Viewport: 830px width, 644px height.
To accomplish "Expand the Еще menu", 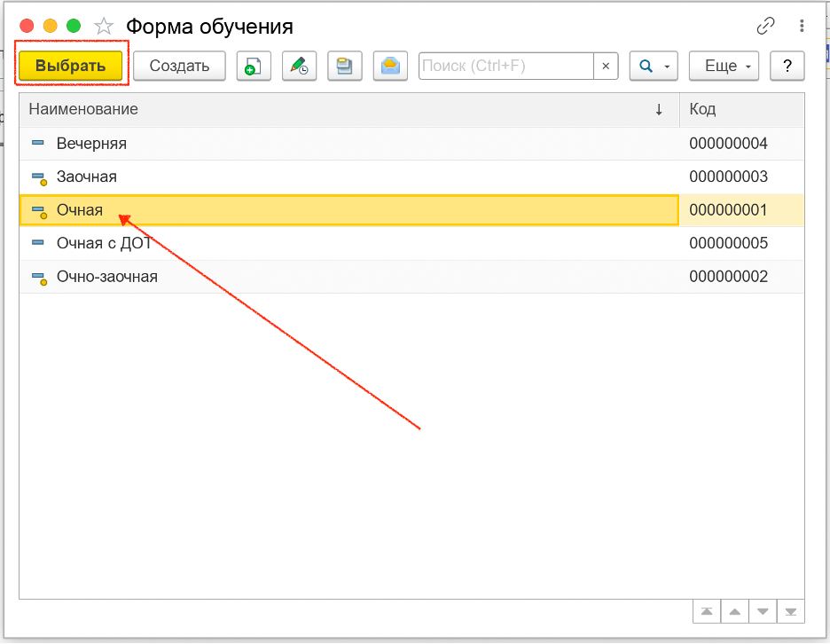I will click(724, 66).
